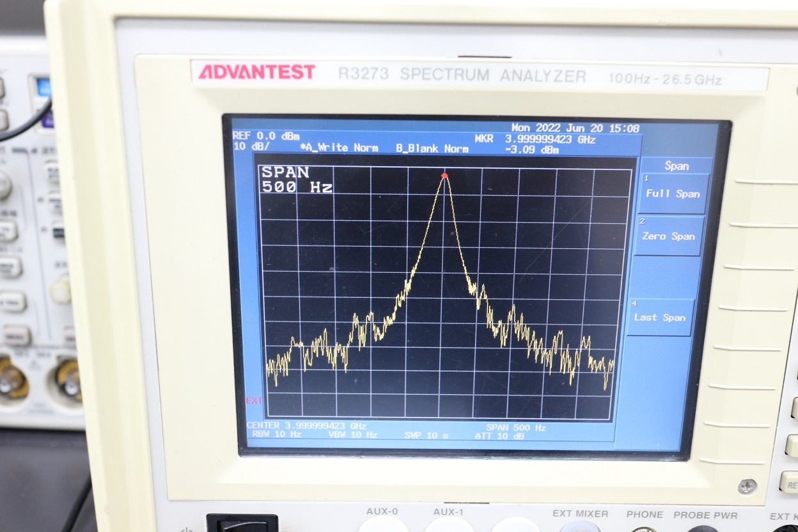Click the red EXT indicator
Viewport: 798px width, 532px height.
pyautogui.click(x=254, y=401)
